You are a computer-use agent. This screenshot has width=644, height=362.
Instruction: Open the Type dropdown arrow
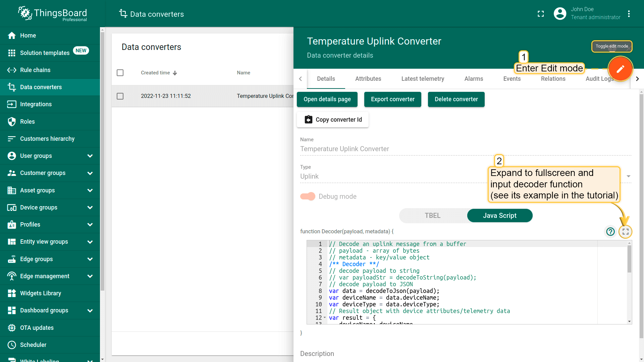click(x=628, y=176)
